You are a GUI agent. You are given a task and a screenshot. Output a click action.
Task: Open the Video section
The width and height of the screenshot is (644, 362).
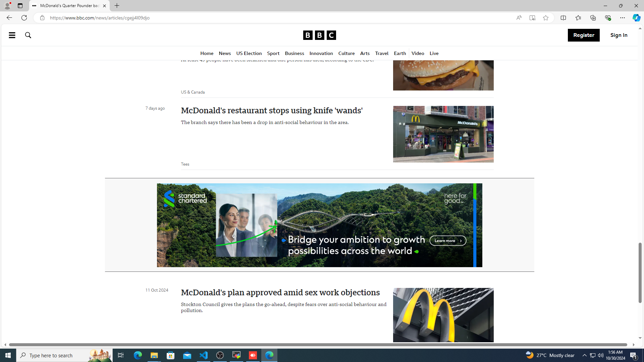coord(418,53)
